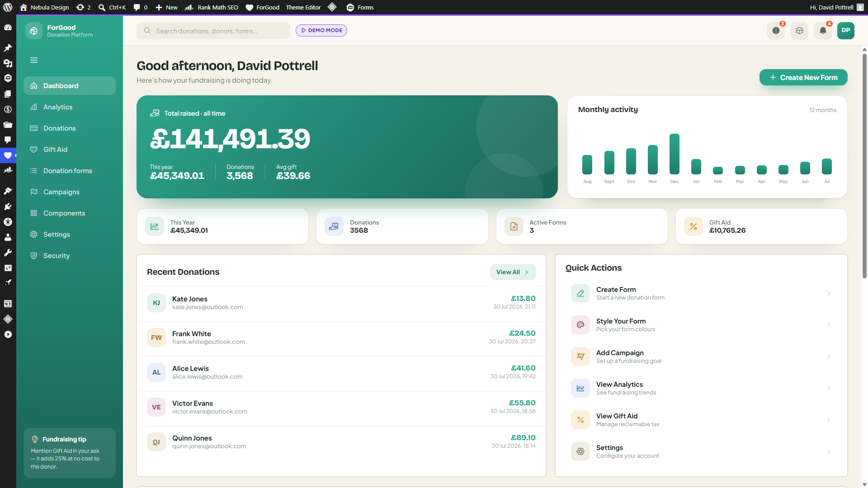Open Security sidebar item
The image size is (868, 488).
(70, 256)
